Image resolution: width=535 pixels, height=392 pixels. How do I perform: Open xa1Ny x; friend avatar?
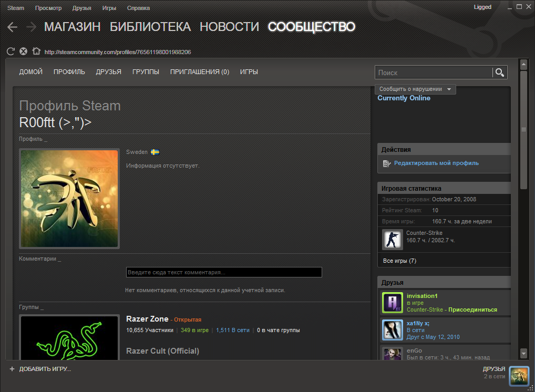(x=393, y=330)
